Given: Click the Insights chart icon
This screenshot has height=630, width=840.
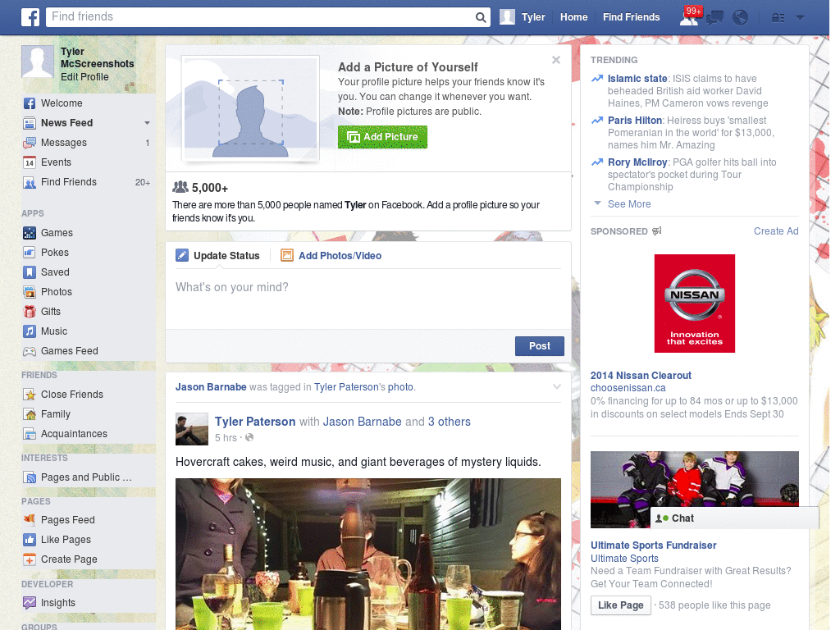Looking at the screenshot, I should [30, 603].
